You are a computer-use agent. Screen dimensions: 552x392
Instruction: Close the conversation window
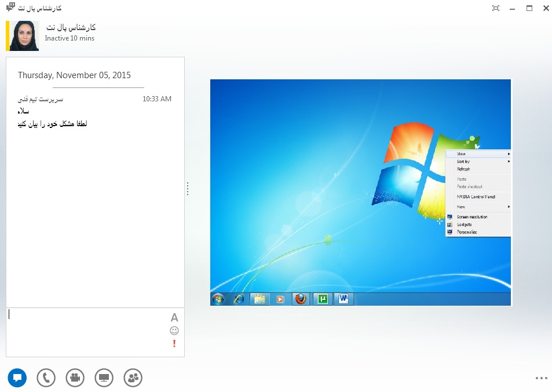point(546,8)
